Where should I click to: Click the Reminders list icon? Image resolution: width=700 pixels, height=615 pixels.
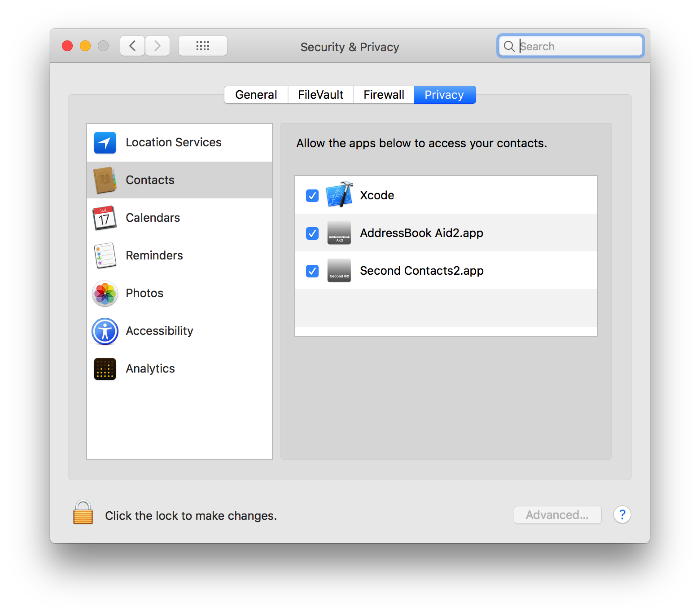[105, 255]
